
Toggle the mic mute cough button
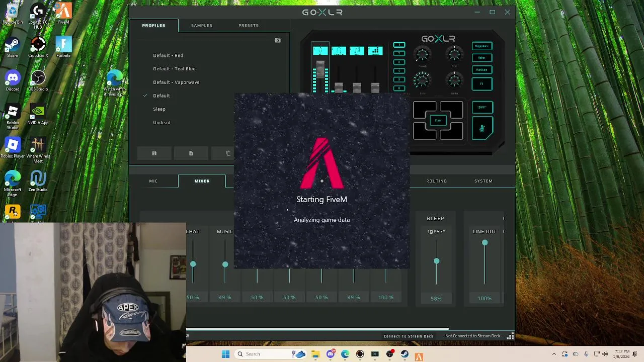482,128
